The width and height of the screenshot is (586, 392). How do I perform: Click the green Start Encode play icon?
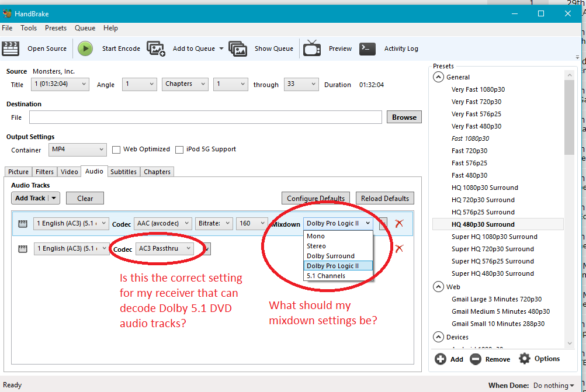[85, 48]
